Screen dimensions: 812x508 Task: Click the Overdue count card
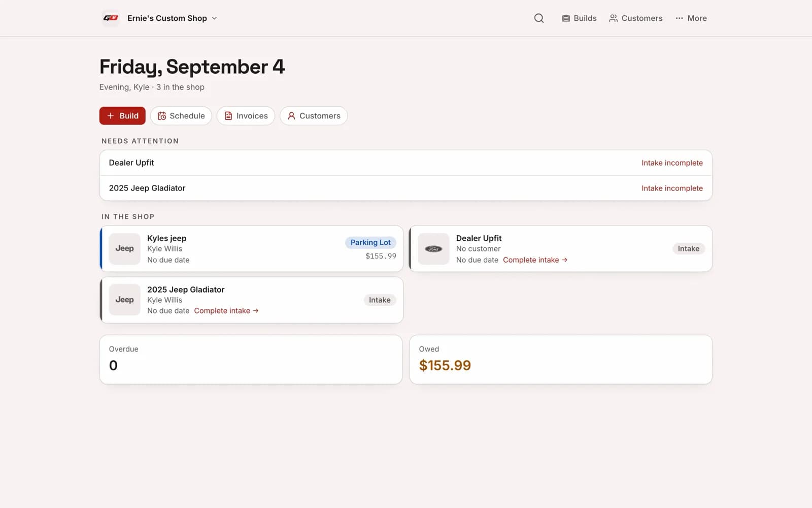tap(251, 360)
